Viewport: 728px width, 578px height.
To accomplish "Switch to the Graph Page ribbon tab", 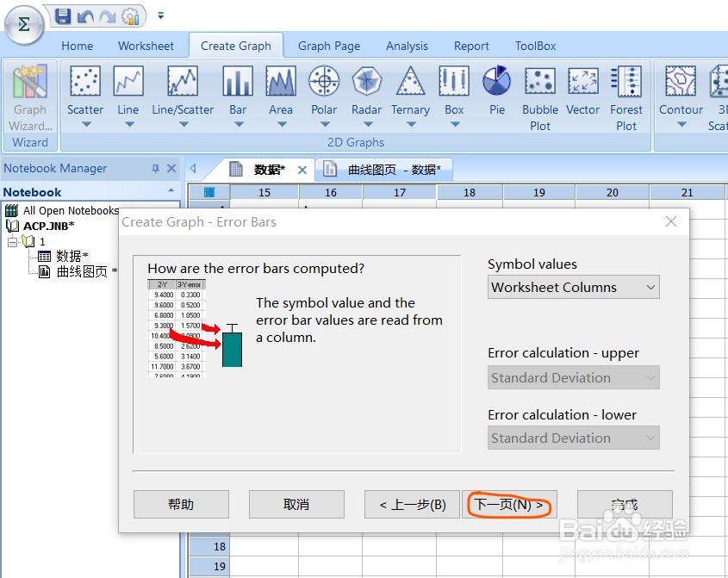I will tap(329, 46).
